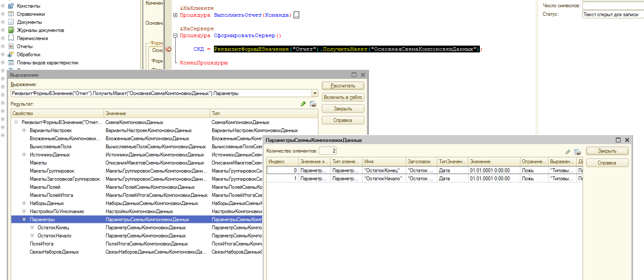Expand the Обработки tree node

tap(3, 55)
